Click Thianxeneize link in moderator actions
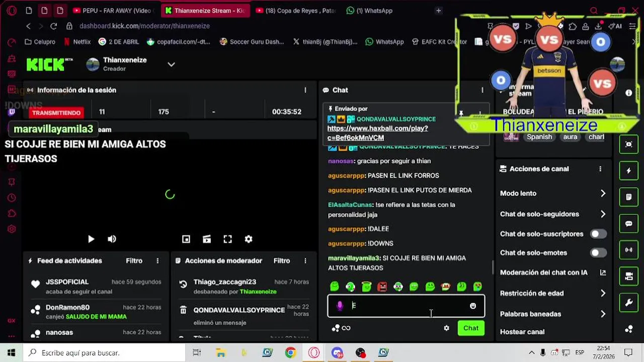This screenshot has height=362, width=644. pyautogui.click(x=258, y=292)
